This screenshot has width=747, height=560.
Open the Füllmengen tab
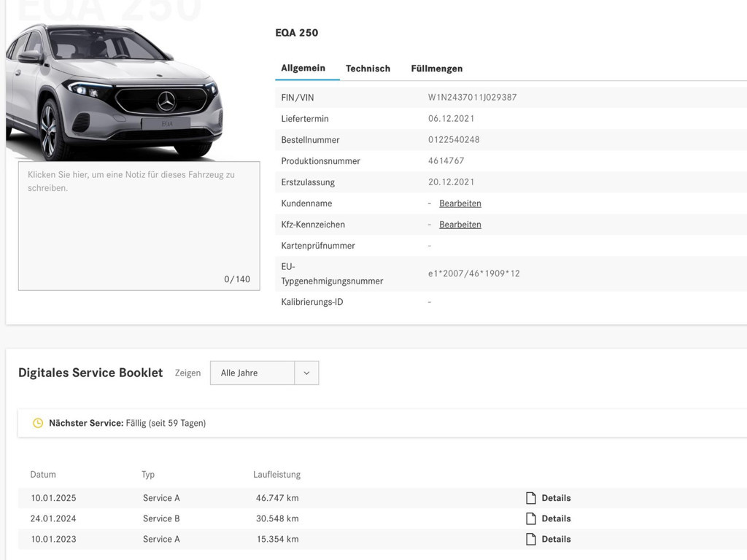tap(436, 68)
